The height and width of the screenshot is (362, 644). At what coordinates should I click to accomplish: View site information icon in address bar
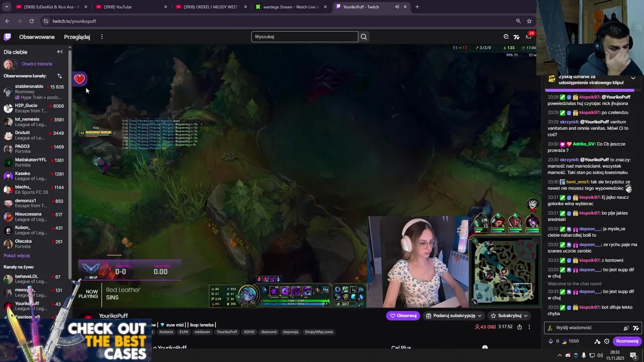click(x=46, y=21)
